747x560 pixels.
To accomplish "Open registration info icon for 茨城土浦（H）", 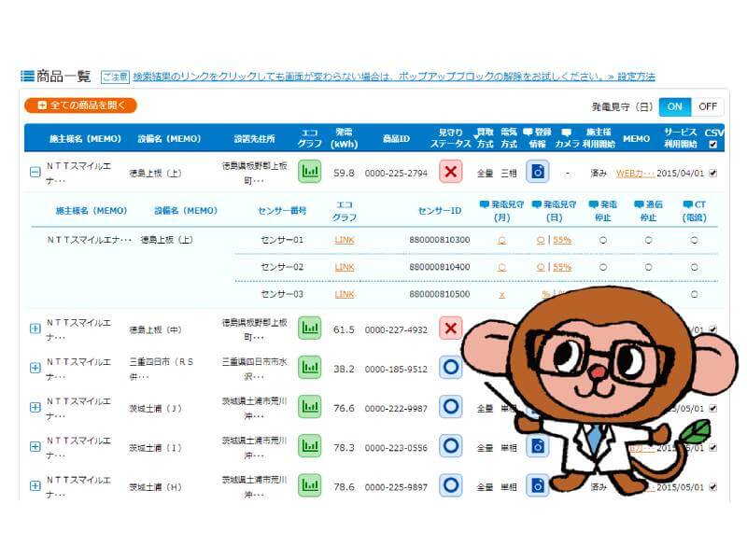I will tap(537, 485).
